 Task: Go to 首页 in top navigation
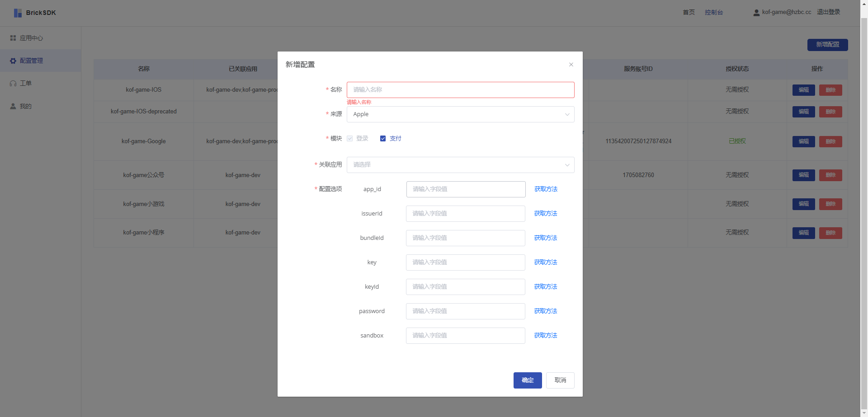689,12
